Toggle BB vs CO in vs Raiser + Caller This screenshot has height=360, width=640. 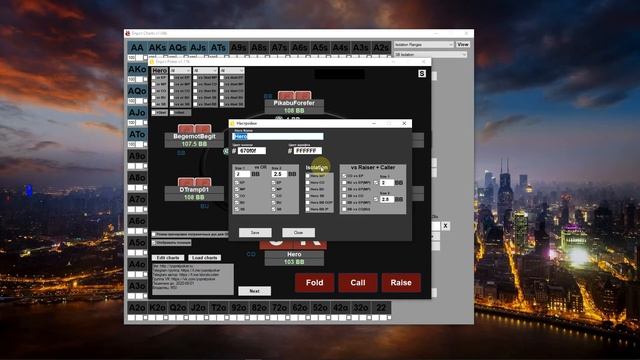pyautogui.click(x=344, y=196)
